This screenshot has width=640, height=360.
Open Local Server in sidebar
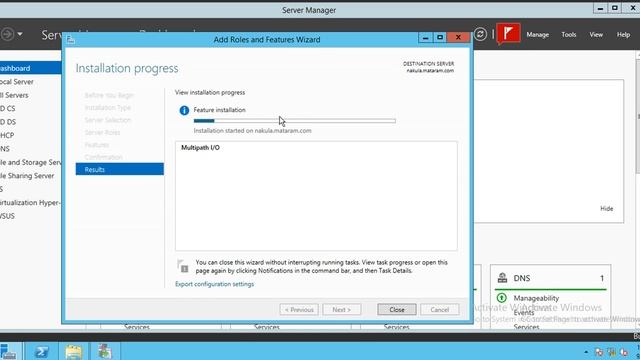(x=17, y=82)
